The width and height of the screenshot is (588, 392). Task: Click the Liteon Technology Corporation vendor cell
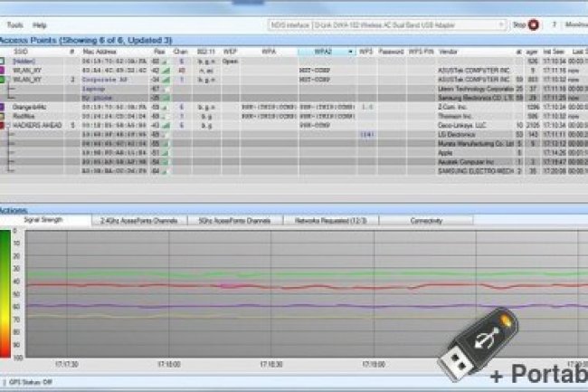[476, 89]
